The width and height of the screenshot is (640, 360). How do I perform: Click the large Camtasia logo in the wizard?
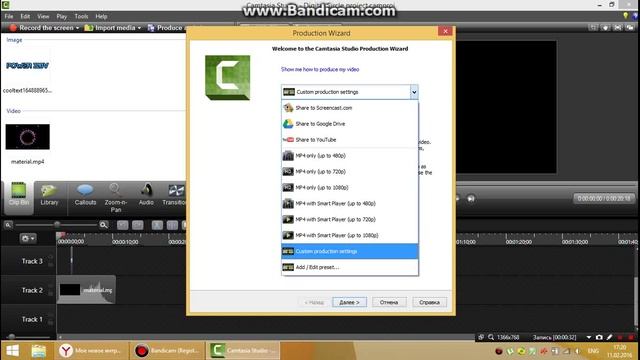(227, 78)
